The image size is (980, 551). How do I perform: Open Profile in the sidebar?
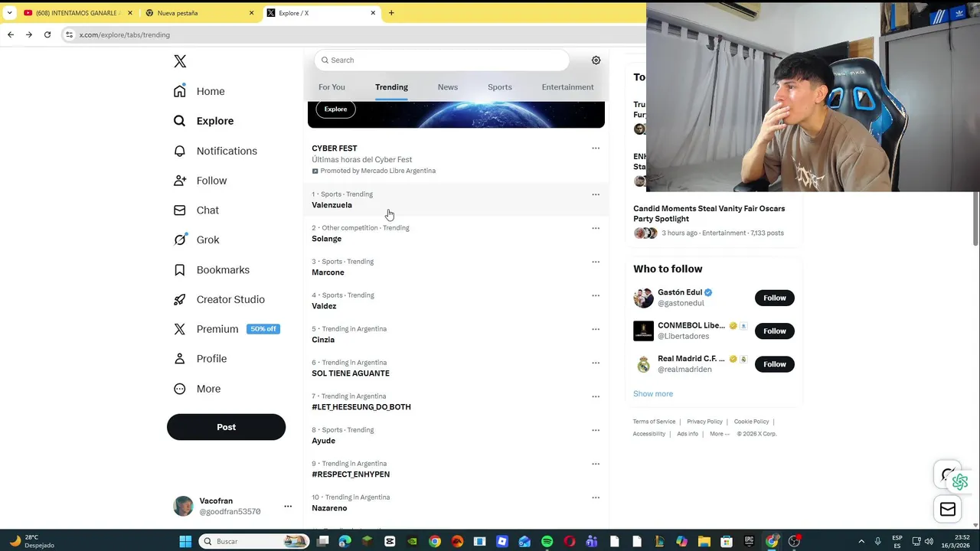point(200,359)
